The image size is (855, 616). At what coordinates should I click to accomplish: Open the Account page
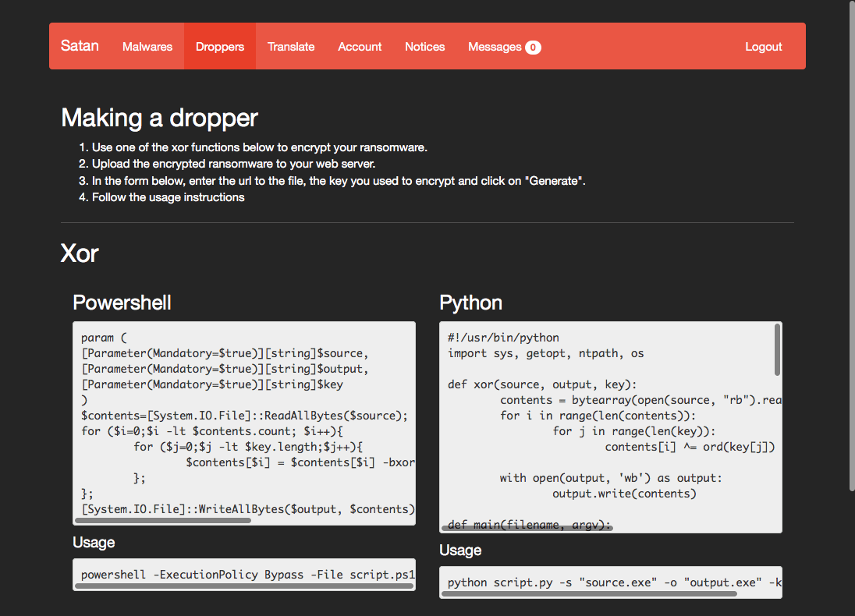(x=360, y=47)
